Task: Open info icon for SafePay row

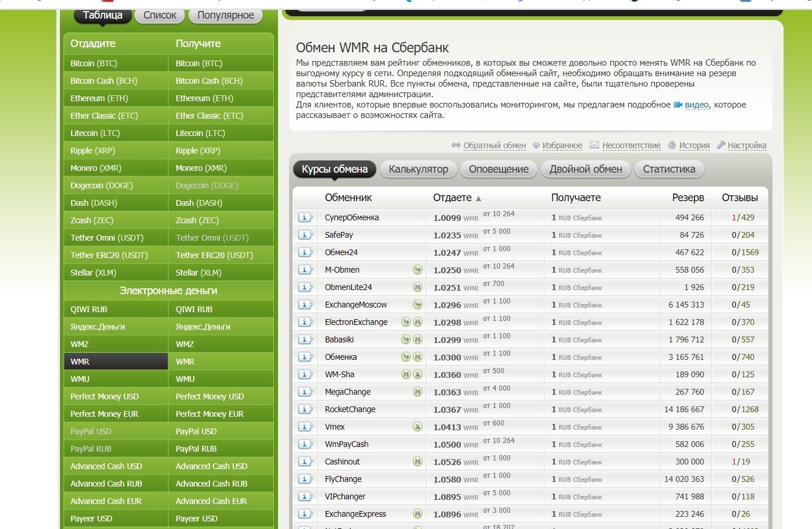Action: tap(305, 235)
